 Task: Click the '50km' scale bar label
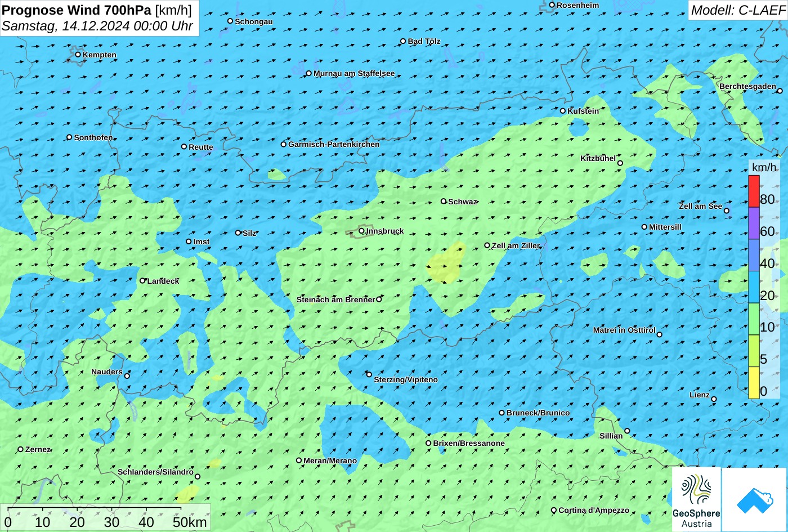pos(190,522)
